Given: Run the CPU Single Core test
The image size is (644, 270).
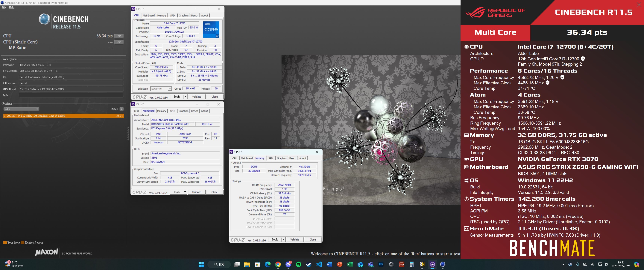Looking at the screenshot, I should pos(119,42).
